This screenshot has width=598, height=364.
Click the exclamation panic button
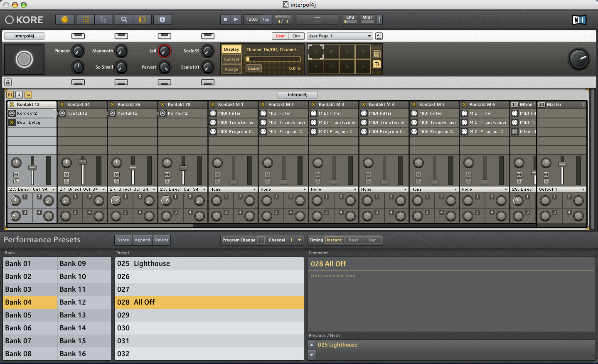click(x=379, y=20)
